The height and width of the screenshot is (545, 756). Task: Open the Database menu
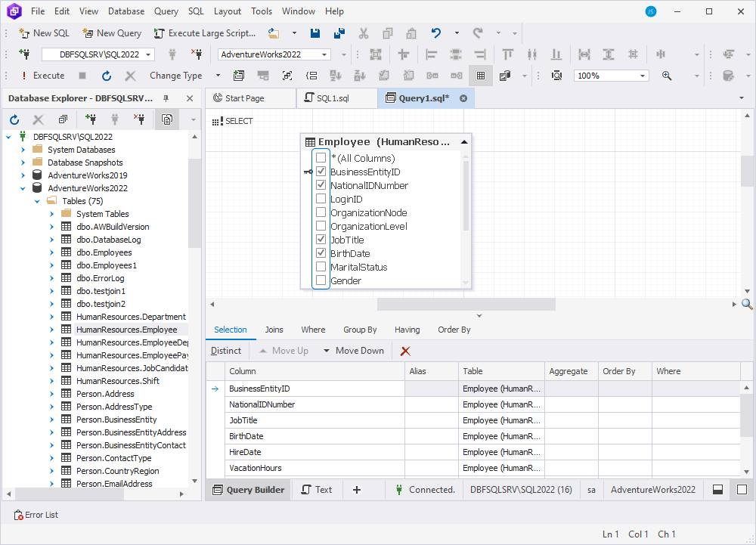coord(125,11)
